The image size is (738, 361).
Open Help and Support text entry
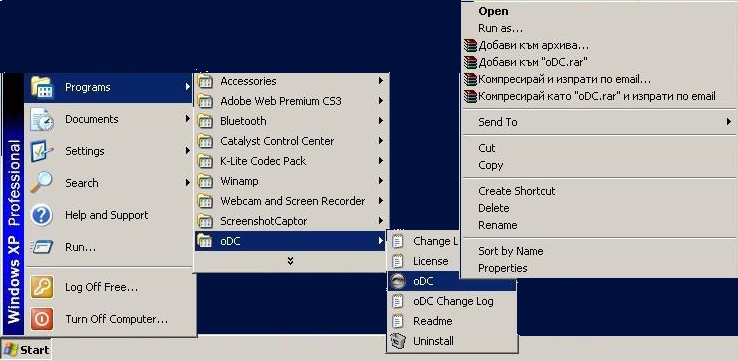click(106, 215)
